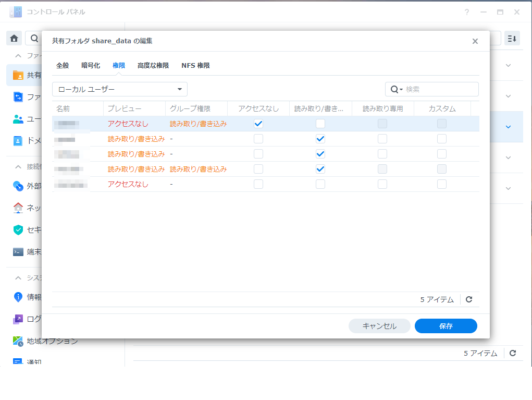This screenshot has width=532, height=400.
Task: Toggle the blue chevron on the selected folder row
Action: click(508, 127)
